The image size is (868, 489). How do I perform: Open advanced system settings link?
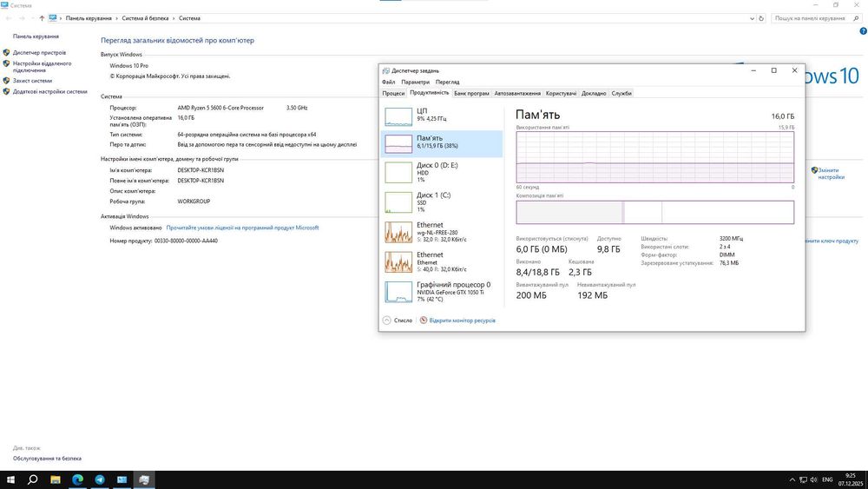(49, 92)
